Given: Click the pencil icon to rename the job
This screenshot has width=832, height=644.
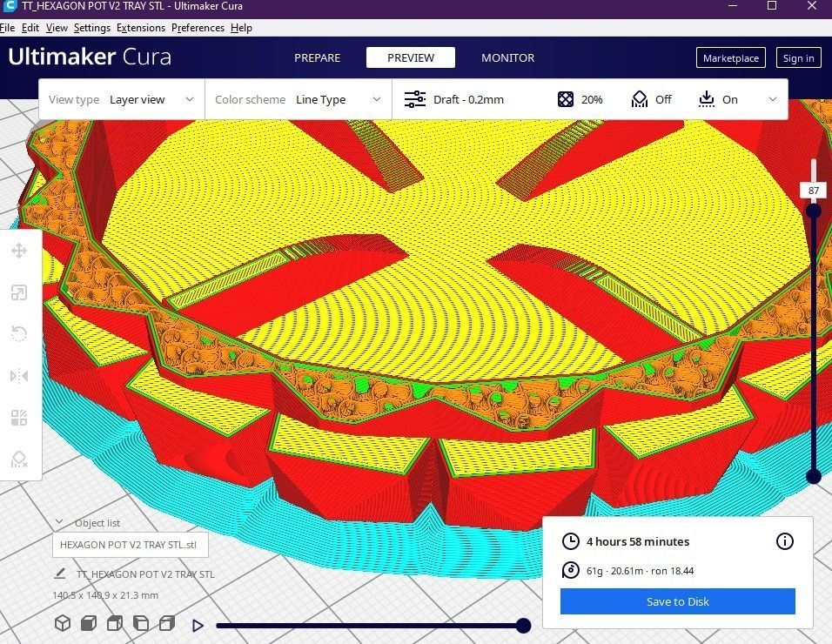Looking at the screenshot, I should point(60,574).
